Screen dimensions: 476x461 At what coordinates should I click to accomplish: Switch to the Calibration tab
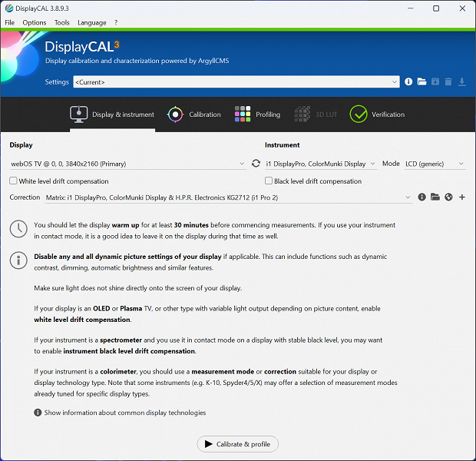[194, 114]
